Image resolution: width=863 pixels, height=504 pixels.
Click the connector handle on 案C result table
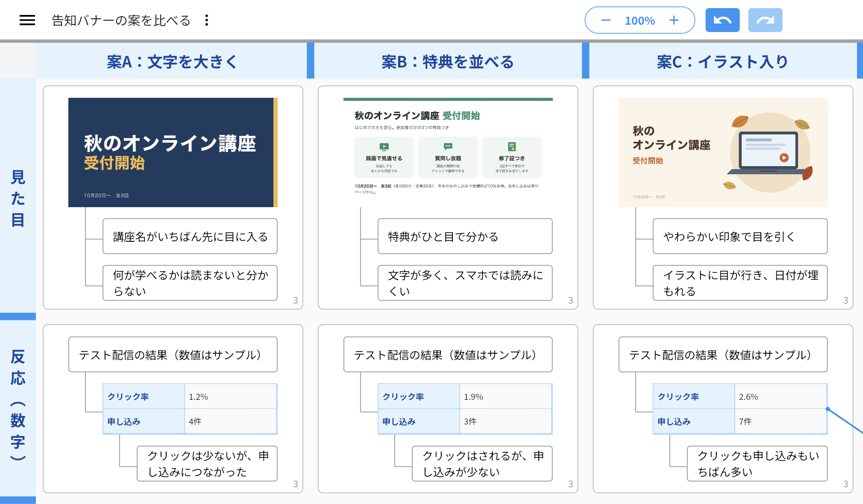point(828,409)
